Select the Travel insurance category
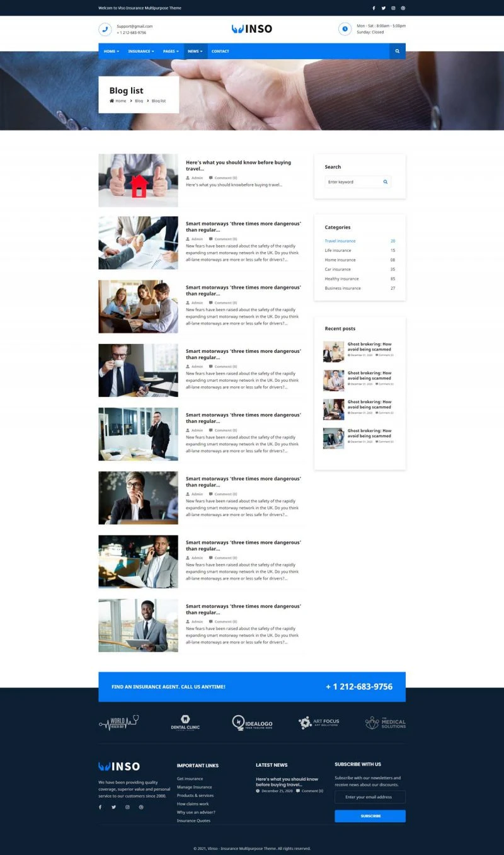 click(340, 241)
